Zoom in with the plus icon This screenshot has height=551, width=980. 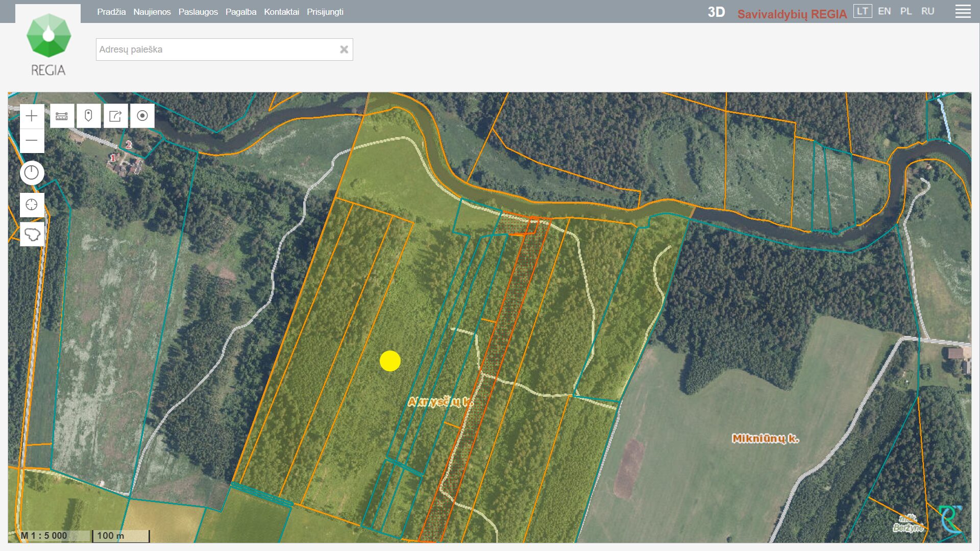tap(32, 115)
